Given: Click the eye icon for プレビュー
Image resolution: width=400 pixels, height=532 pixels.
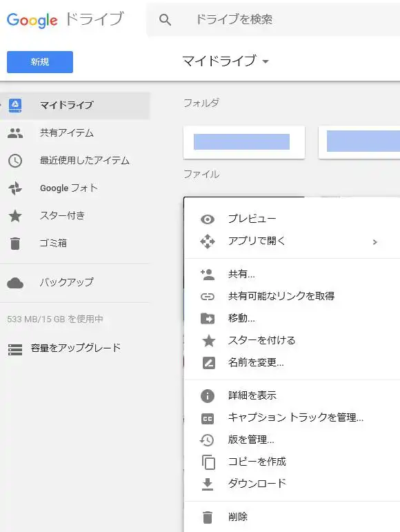Looking at the screenshot, I should (208, 219).
